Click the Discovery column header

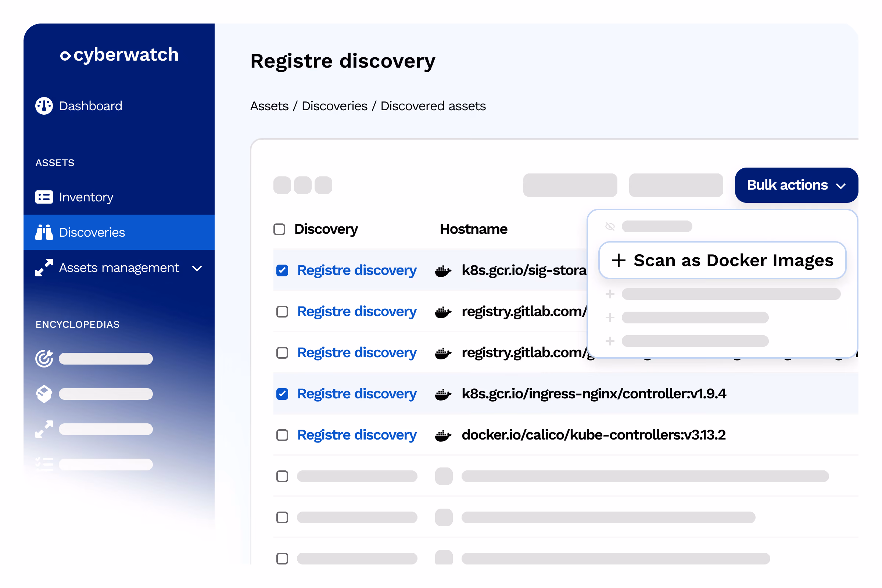326,229
